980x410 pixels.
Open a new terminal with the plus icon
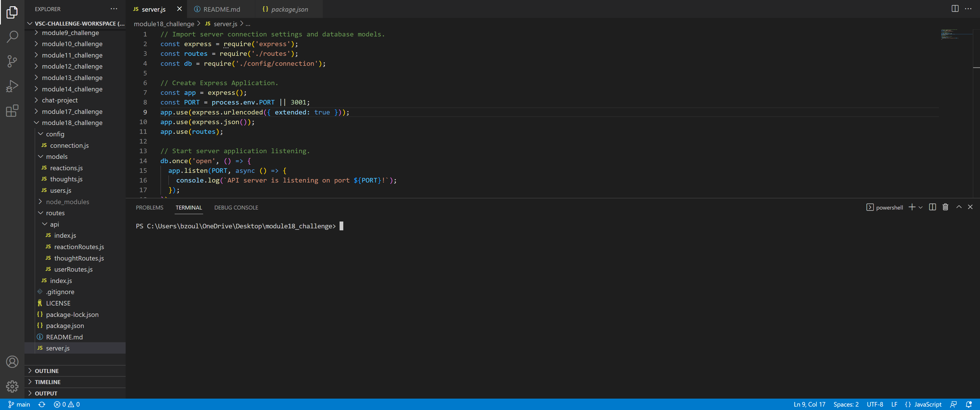tap(912, 207)
